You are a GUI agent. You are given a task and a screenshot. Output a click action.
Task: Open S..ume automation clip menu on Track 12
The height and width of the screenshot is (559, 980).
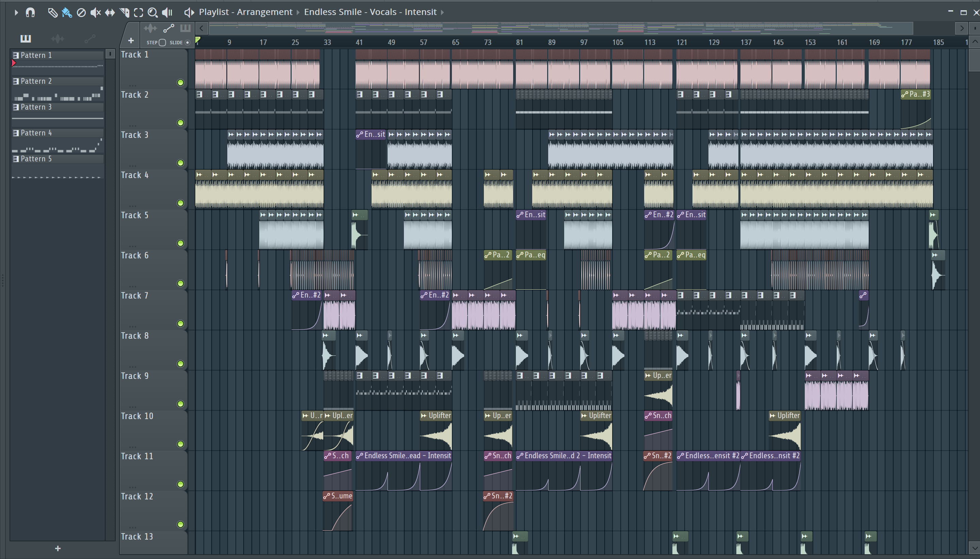click(x=327, y=496)
